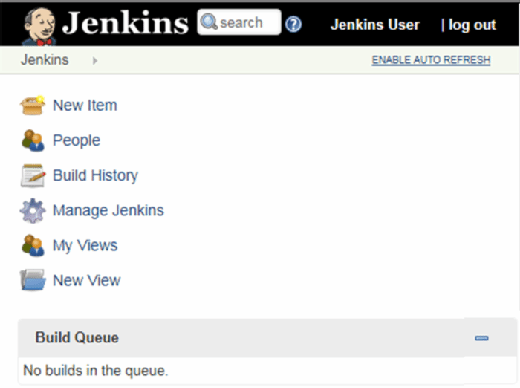The image size is (520, 388).
Task: Collapse the Build Queue panel
Action: click(x=481, y=338)
